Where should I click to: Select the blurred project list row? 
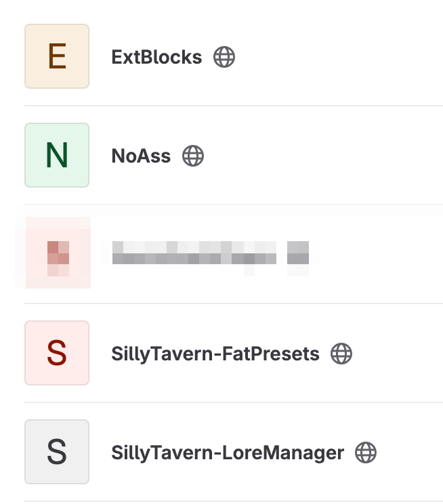(x=234, y=254)
